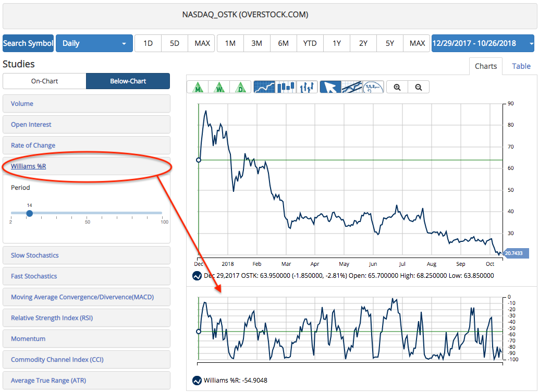Viewport: 539px width, 392px height.
Task: Click the crosshair marker on price chart
Action: click(198, 160)
